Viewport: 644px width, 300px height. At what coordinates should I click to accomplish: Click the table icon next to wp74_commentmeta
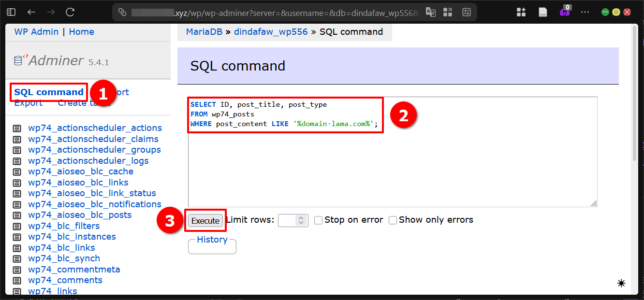click(17, 270)
